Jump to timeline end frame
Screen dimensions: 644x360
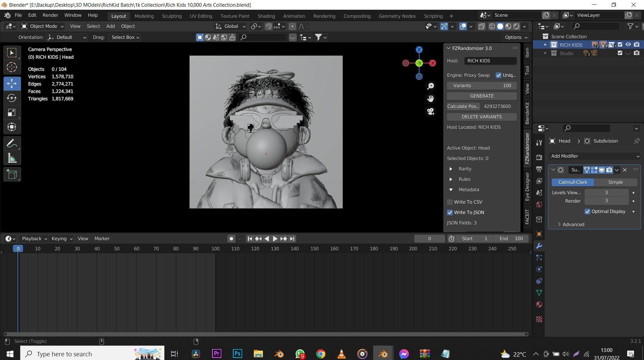click(292, 239)
